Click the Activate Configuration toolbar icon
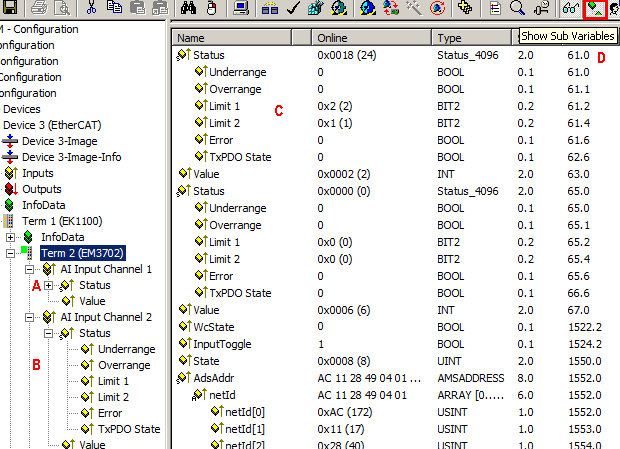620x449 pixels. (x=316, y=7)
